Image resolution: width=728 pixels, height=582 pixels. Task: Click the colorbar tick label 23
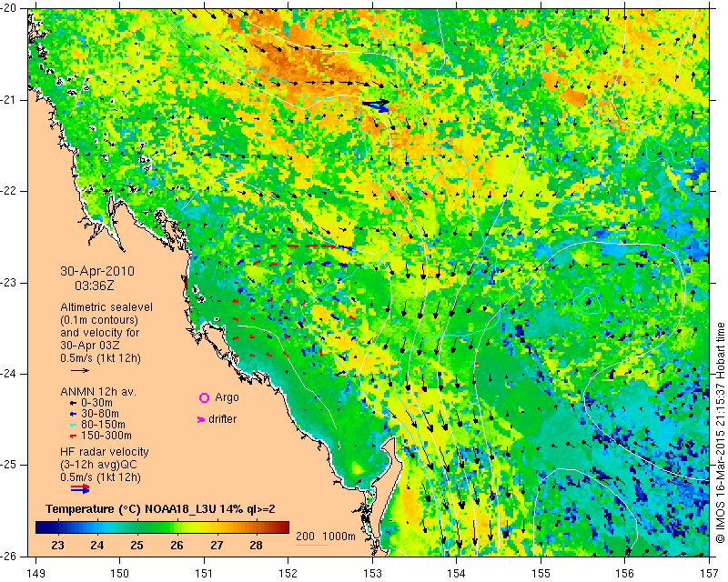[57, 546]
